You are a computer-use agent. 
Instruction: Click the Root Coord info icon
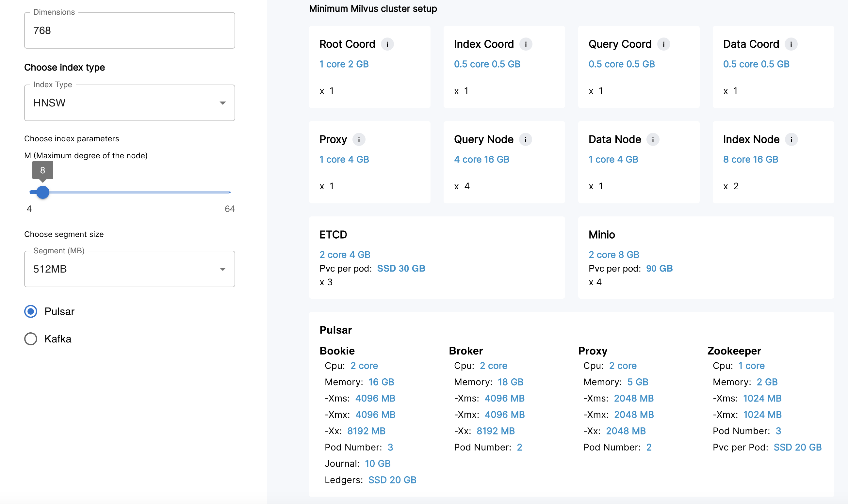387,44
